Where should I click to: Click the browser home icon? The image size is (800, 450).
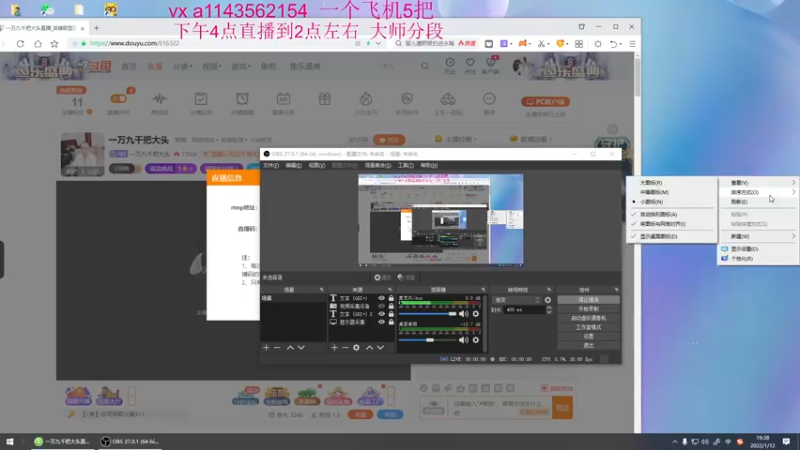(38, 44)
